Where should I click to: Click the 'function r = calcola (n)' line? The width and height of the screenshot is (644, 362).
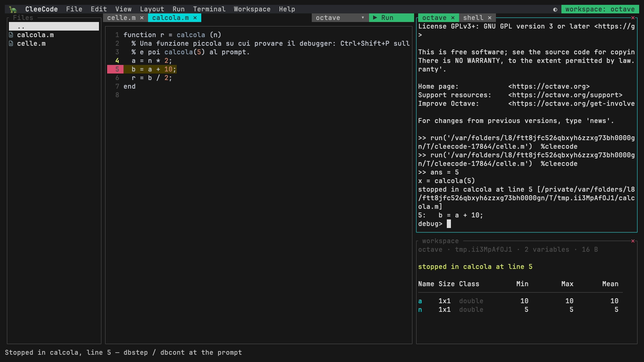[172, 35]
